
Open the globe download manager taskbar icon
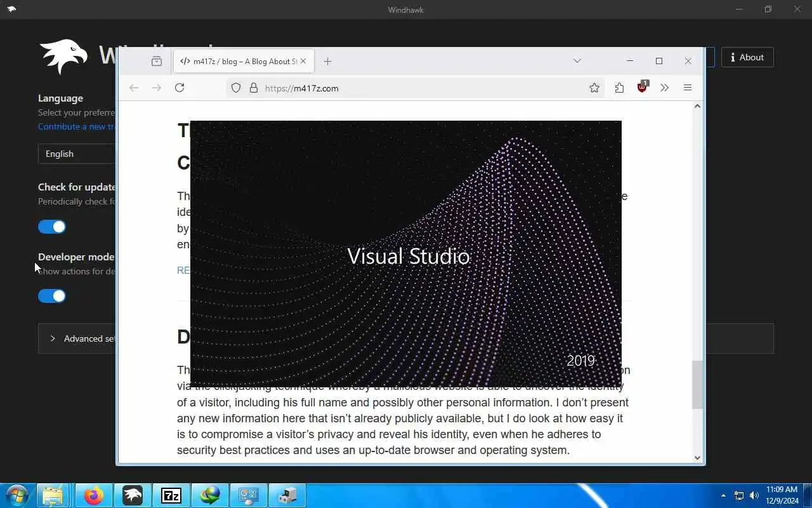(x=210, y=495)
